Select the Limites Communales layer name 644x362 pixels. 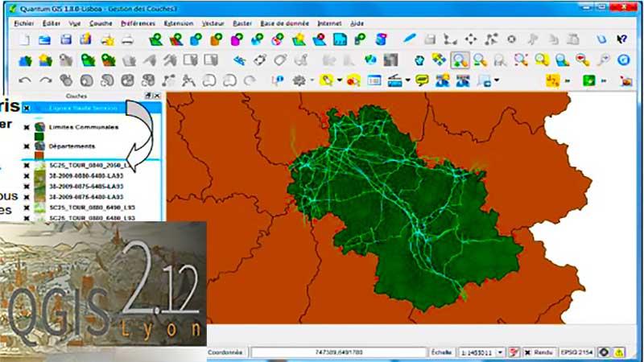[84, 127]
